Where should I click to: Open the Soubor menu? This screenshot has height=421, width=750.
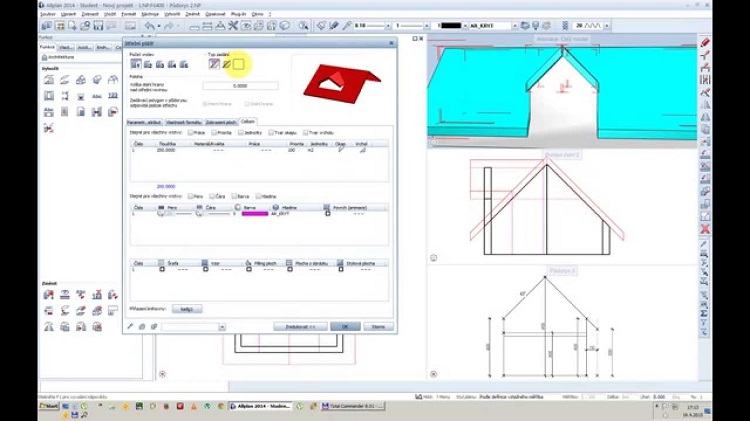point(48,14)
